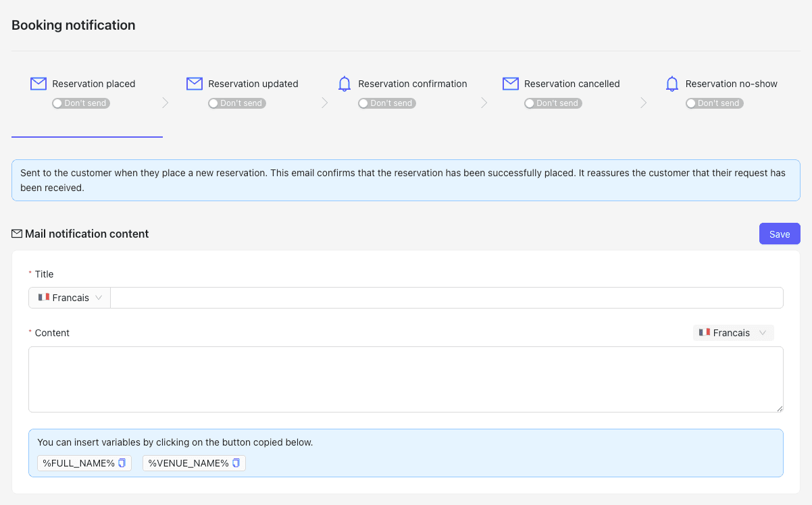
Task: Click the Title field label
Action: point(44,274)
